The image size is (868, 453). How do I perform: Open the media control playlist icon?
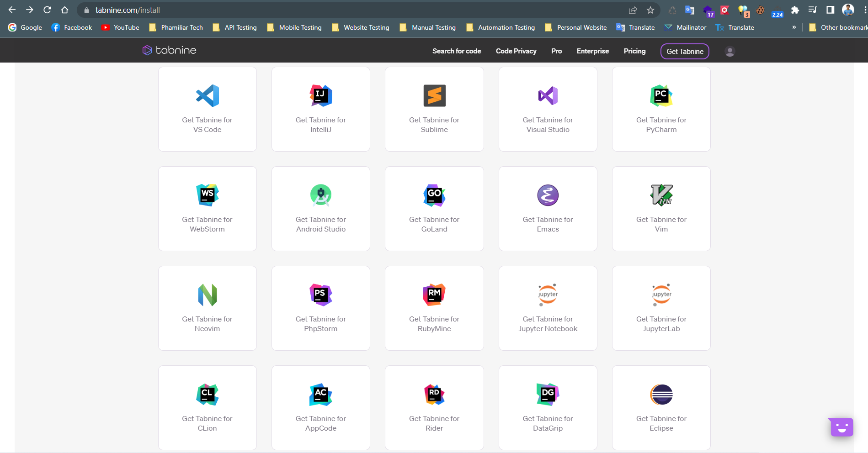click(x=812, y=10)
